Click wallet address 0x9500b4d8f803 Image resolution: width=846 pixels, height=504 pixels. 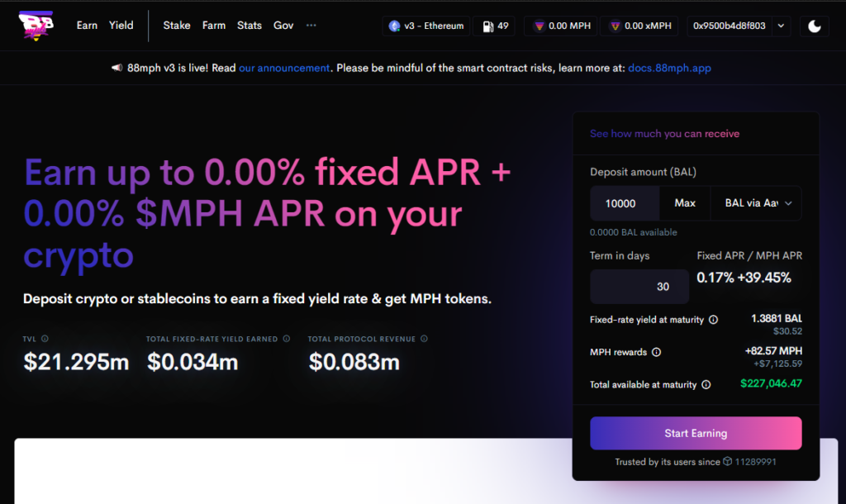(x=729, y=26)
